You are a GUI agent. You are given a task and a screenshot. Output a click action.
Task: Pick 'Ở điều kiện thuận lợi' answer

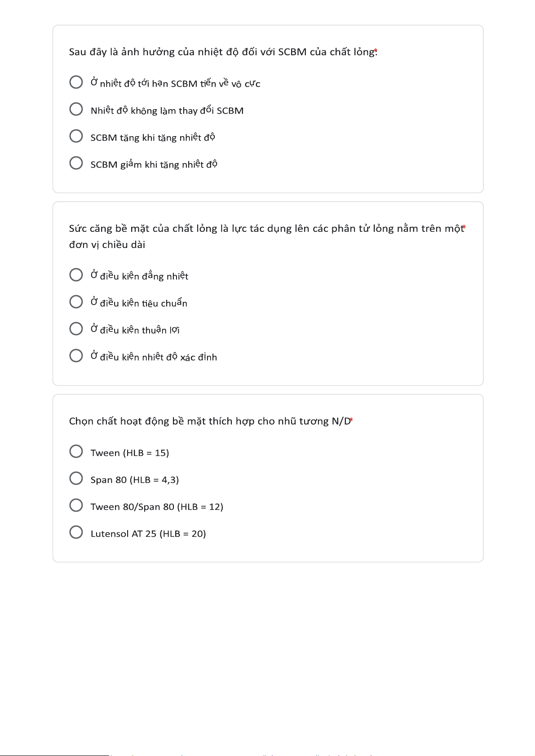pos(76,329)
